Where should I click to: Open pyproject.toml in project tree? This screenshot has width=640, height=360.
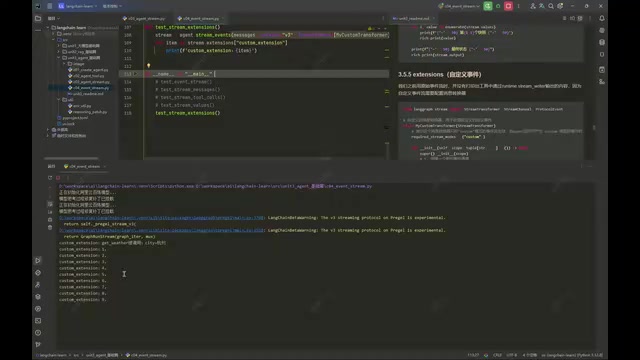pos(73,118)
